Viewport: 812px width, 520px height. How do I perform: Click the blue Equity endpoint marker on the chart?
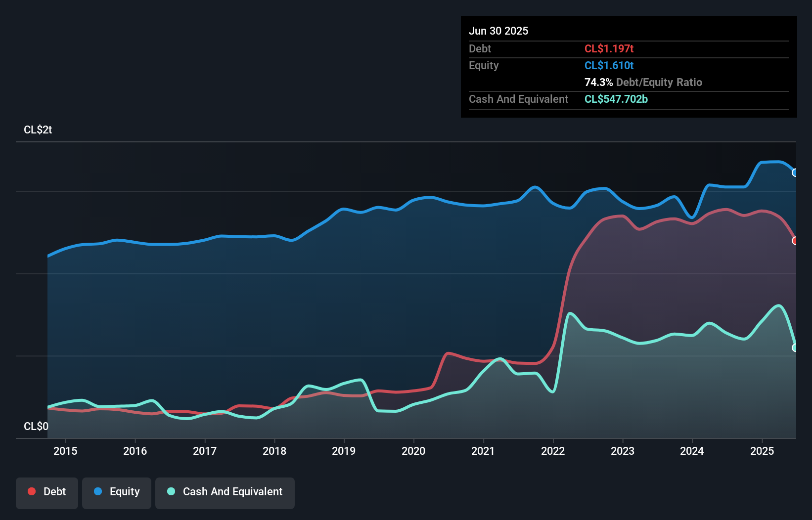(x=795, y=173)
